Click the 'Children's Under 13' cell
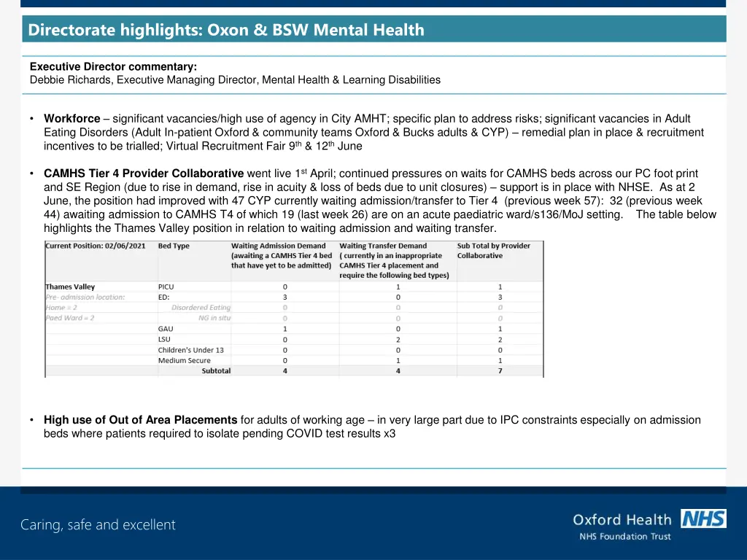747x560 pixels. (x=191, y=350)
